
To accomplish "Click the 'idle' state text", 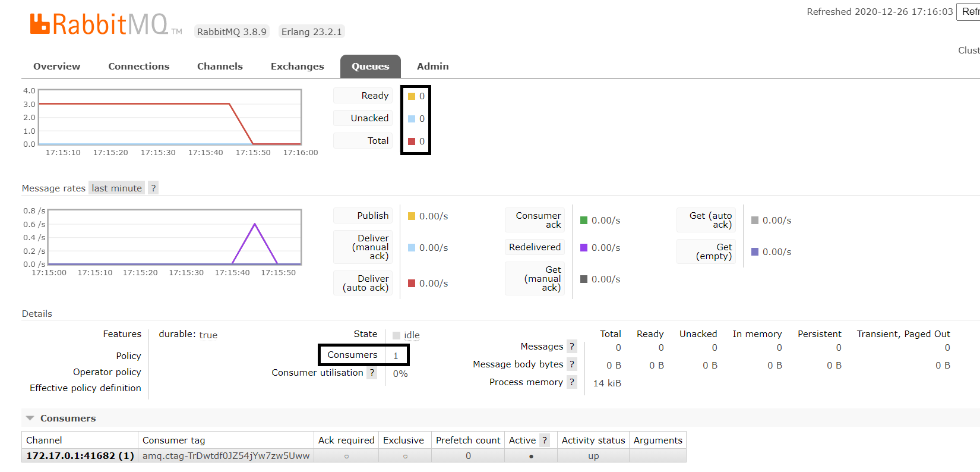I will click(x=412, y=335).
